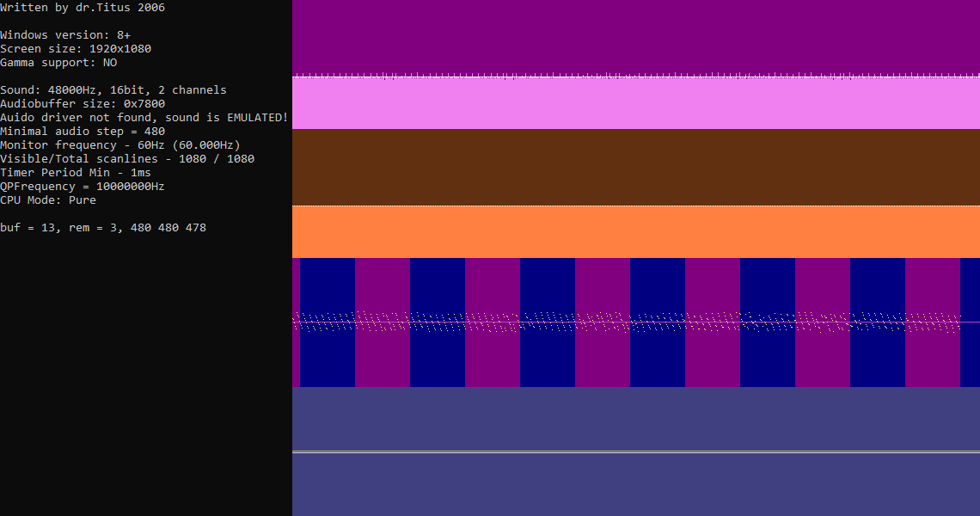Click the Audiobuffer size 0x7800 text

(x=83, y=104)
